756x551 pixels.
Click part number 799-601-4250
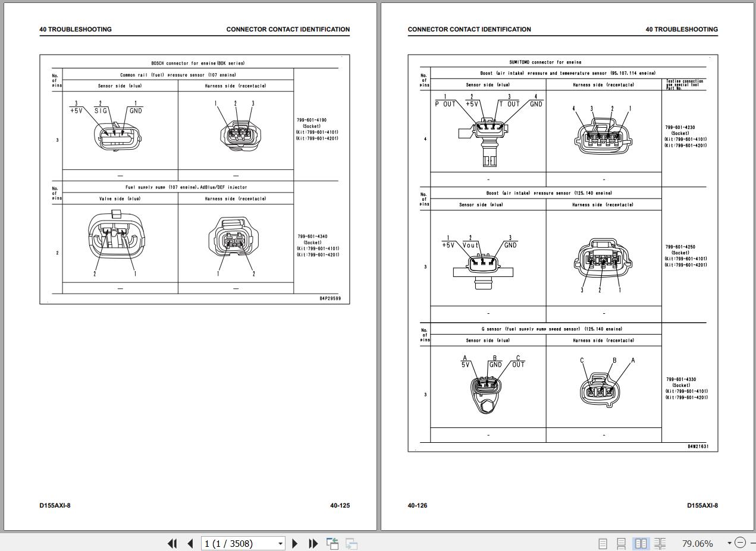pos(680,247)
